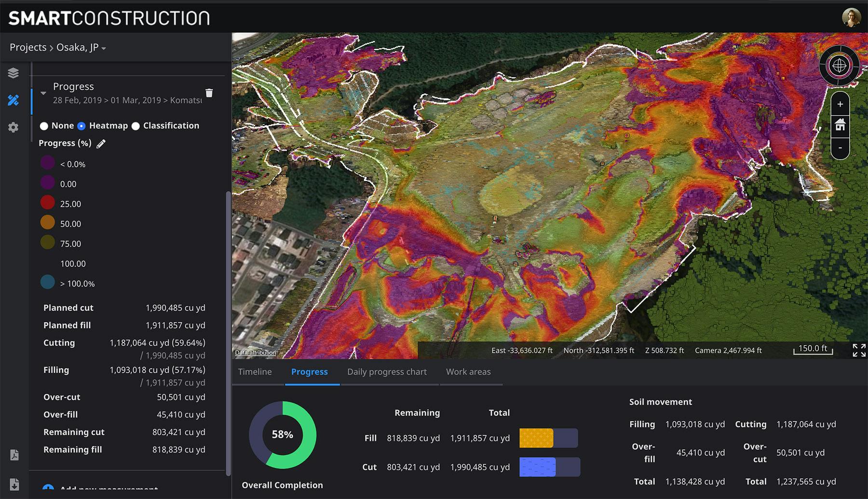
Task: Reset view with the home icon
Action: [x=840, y=125]
